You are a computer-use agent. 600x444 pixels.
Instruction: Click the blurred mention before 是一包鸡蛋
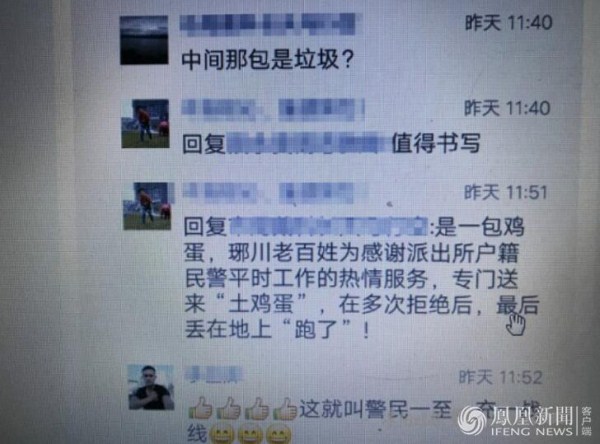click(x=329, y=226)
